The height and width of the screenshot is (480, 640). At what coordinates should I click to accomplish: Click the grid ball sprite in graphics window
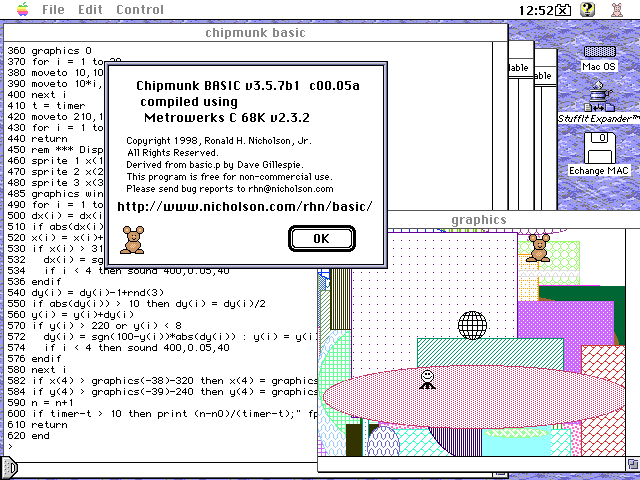coord(472,325)
